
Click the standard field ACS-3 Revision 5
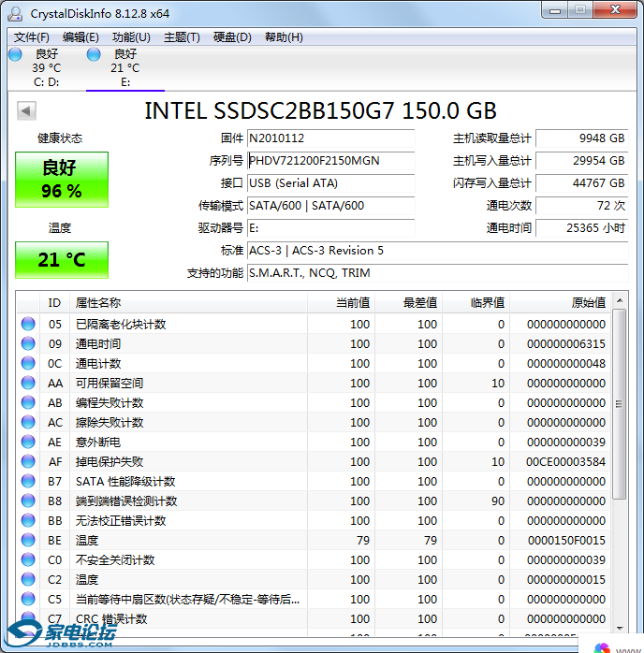point(437,251)
